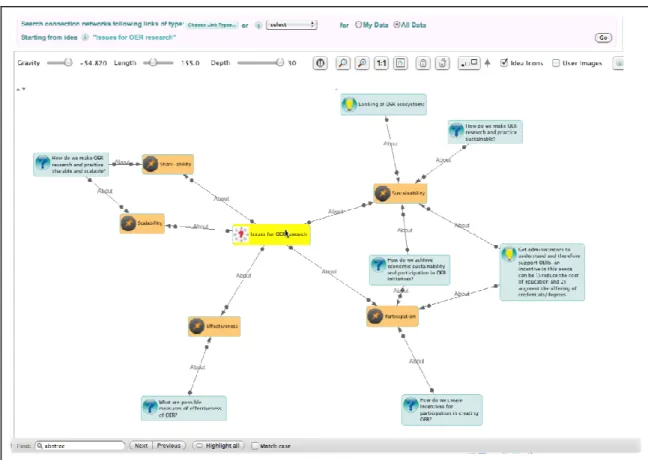Open the Choose Link Types selector
This screenshot has width=648, height=460.
(212, 25)
